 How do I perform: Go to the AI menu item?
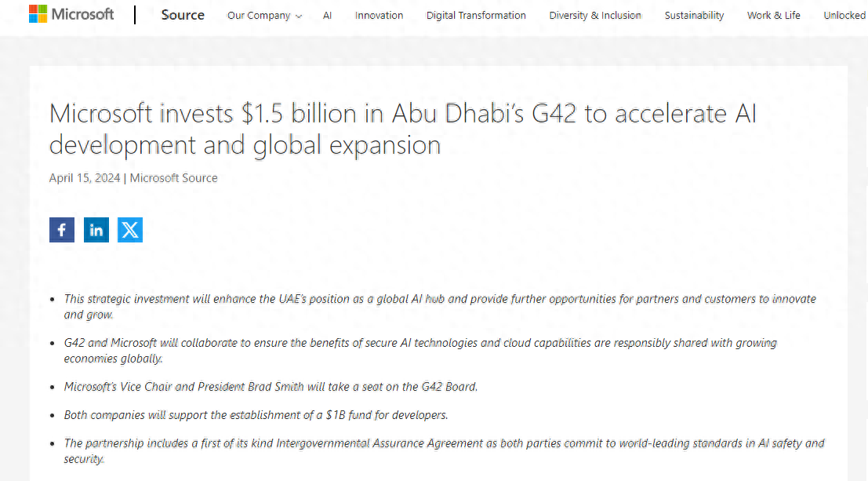pyautogui.click(x=327, y=16)
